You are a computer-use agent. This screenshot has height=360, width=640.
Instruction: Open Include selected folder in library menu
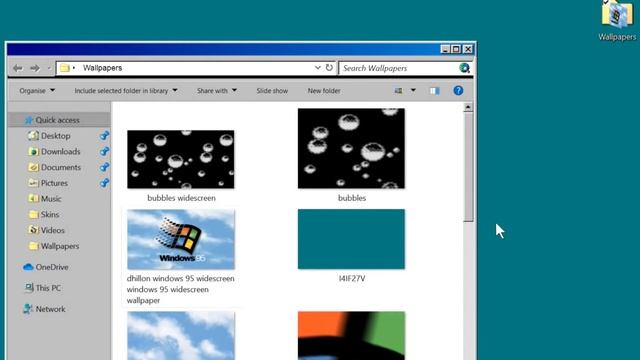126,91
